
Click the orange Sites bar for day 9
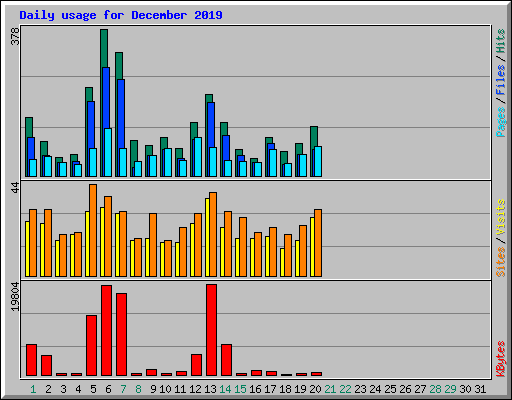coord(153,245)
